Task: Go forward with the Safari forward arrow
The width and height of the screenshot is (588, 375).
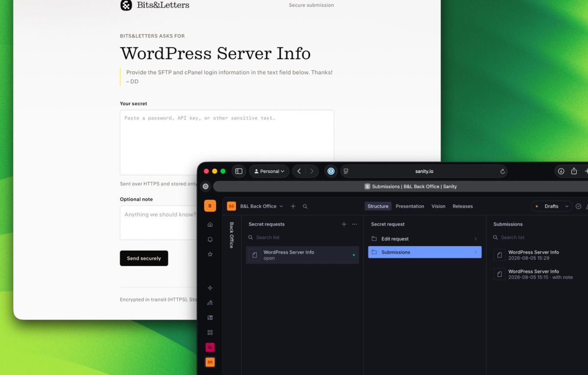Action: pyautogui.click(x=312, y=171)
